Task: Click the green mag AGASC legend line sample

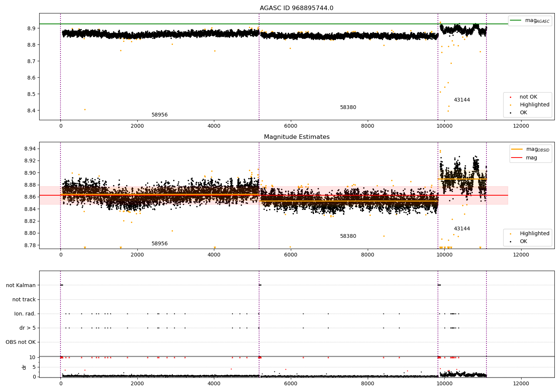Action: pos(516,20)
